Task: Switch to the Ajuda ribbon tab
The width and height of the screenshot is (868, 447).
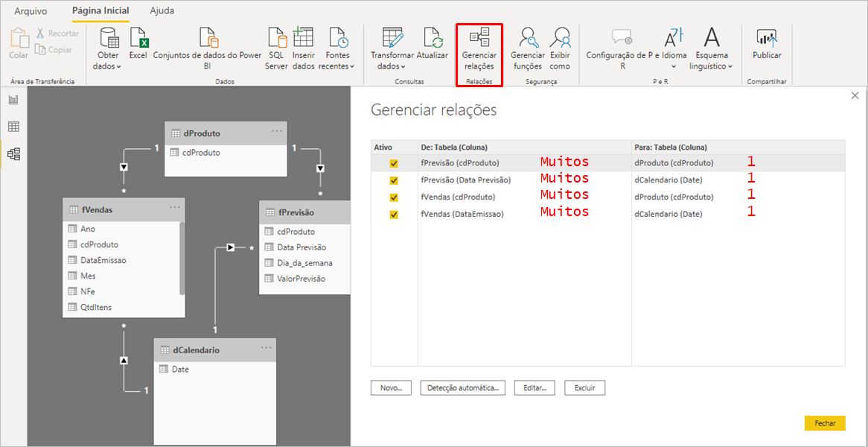Action: pos(161,11)
